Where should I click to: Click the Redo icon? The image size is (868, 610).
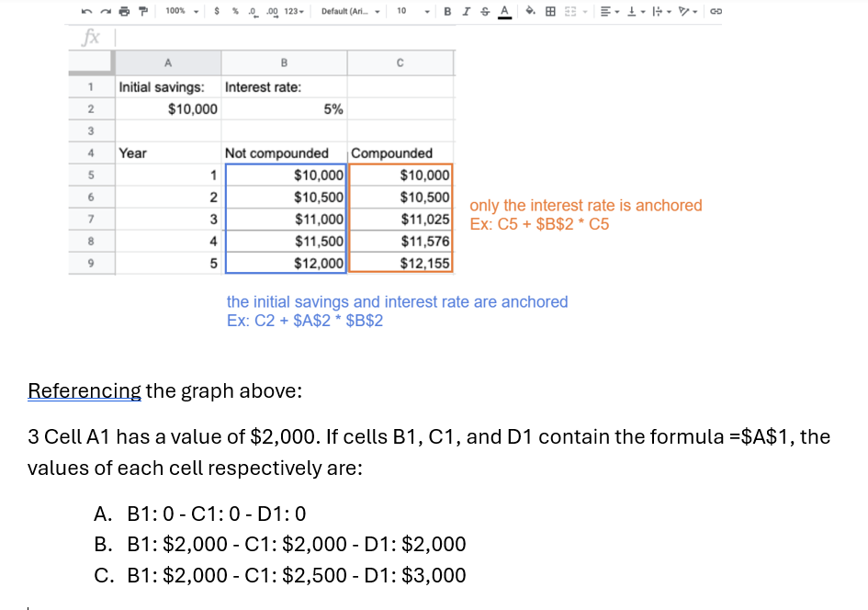tap(105, 13)
